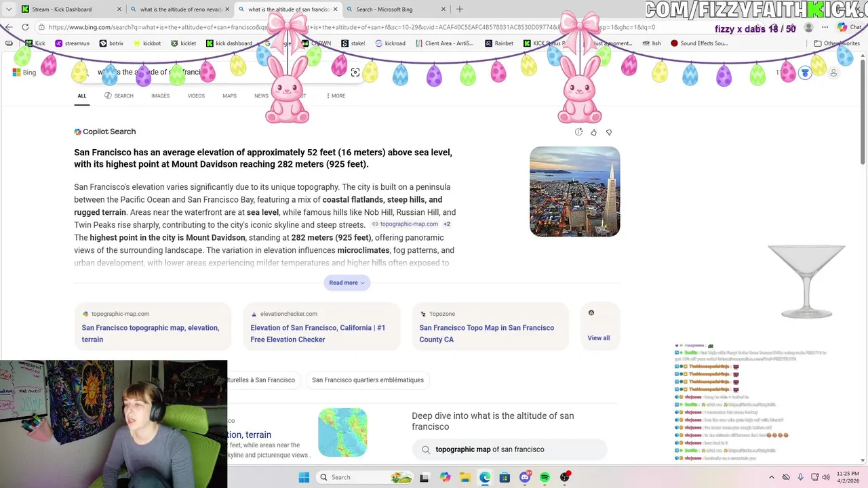
Task: Open the kicklet bookmark
Action: [x=184, y=43]
